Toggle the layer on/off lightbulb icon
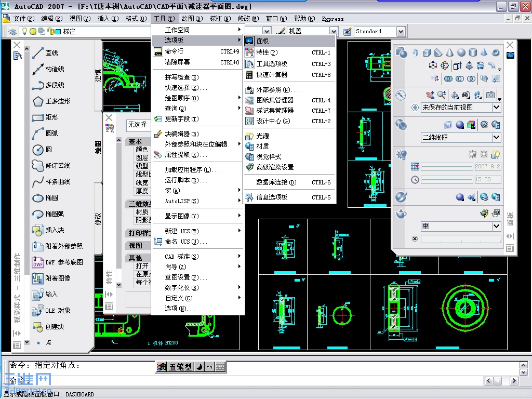 pyautogui.click(x=24, y=32)
